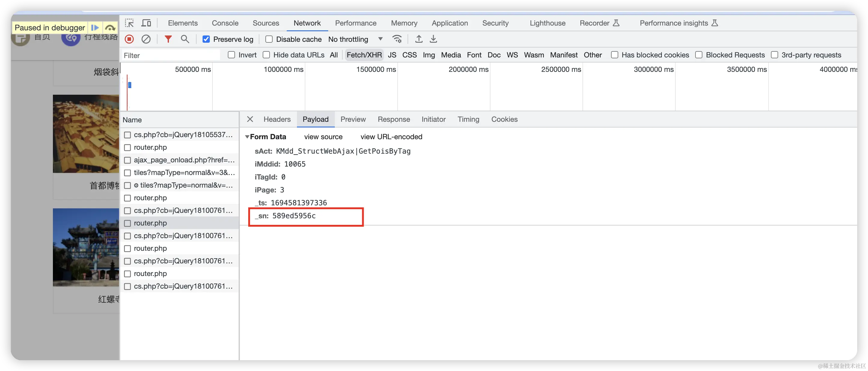Screen dimensions: 868x371
Task: Resume script execution in paused debugger
Action: 95,28
